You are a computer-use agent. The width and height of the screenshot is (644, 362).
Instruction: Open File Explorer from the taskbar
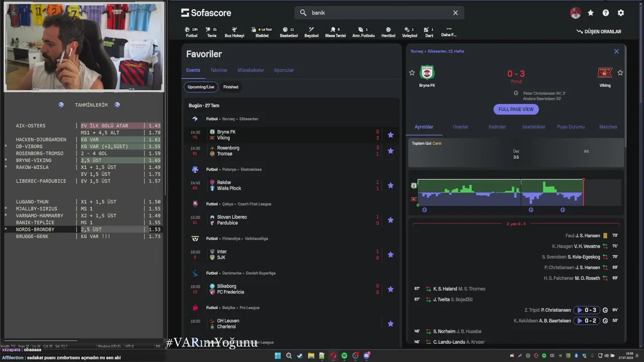(311, 355)
